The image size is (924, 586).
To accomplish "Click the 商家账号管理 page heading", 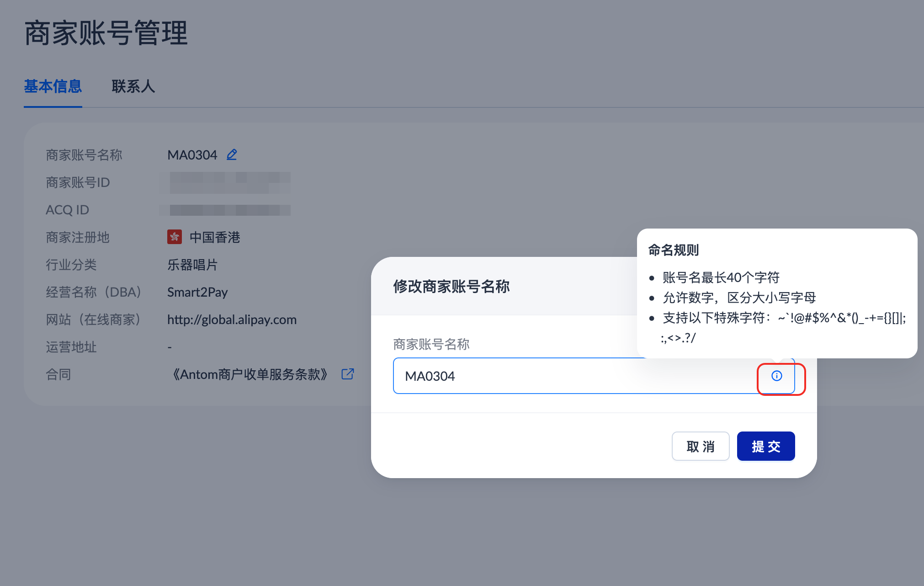I will point(106,33).
